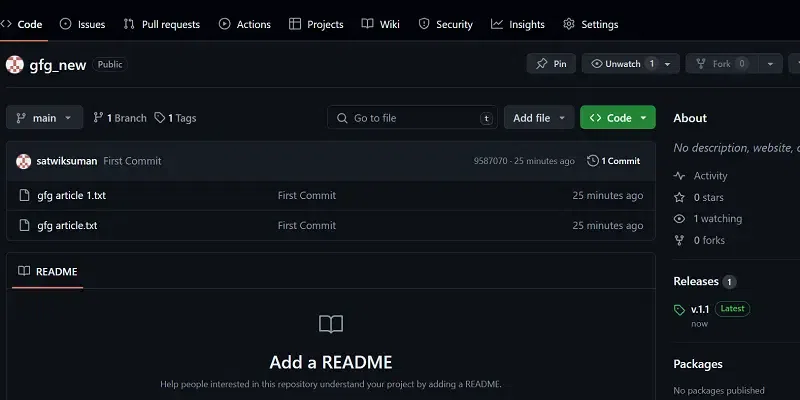Open the Add file dropdown
Image resolution: width=800 pixels, height=400 pixels.
[539, 118]
